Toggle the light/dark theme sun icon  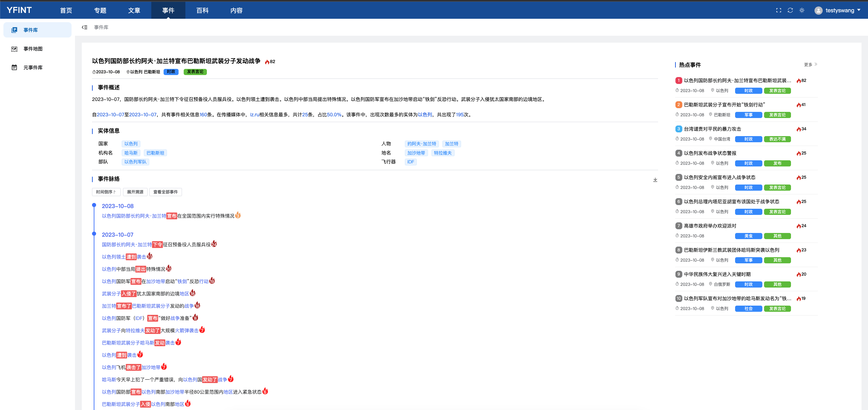pyautogui.click(x=802, y=10)
